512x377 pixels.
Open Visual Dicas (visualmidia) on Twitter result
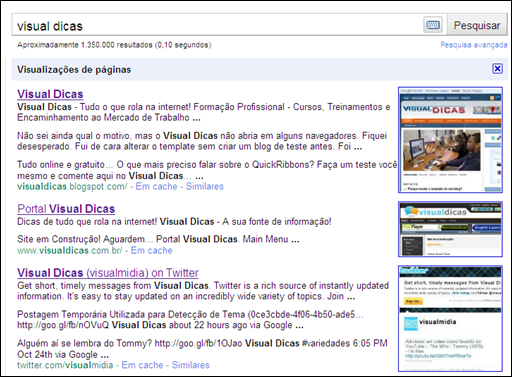108,273
